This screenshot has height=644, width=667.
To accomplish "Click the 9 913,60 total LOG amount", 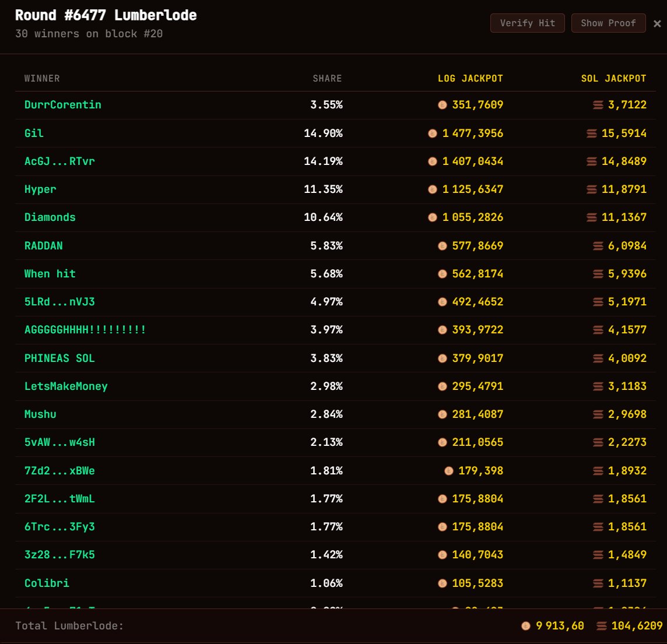I will [560, 626].
